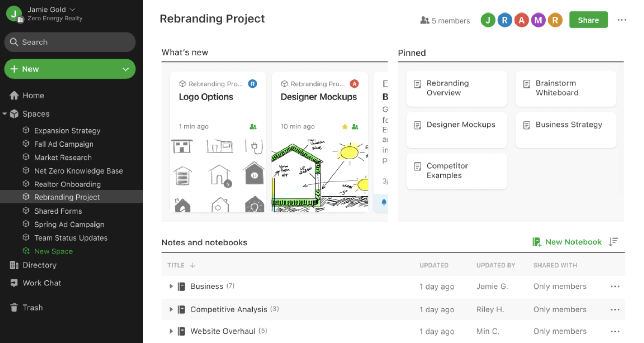Expand the Business notebook row

(x=171, y=286)
